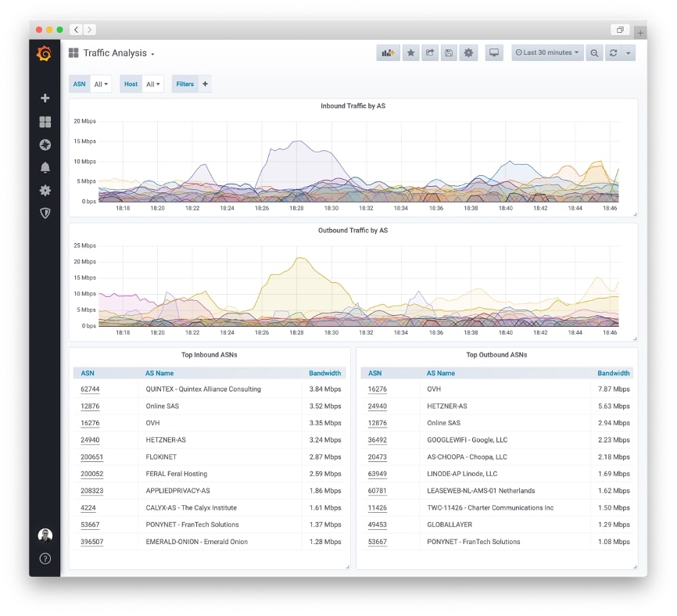This screenshot has height=616, width=677.
Task: Open dashboard settings gear in toolbar
Action: click(x=468, y=52)
